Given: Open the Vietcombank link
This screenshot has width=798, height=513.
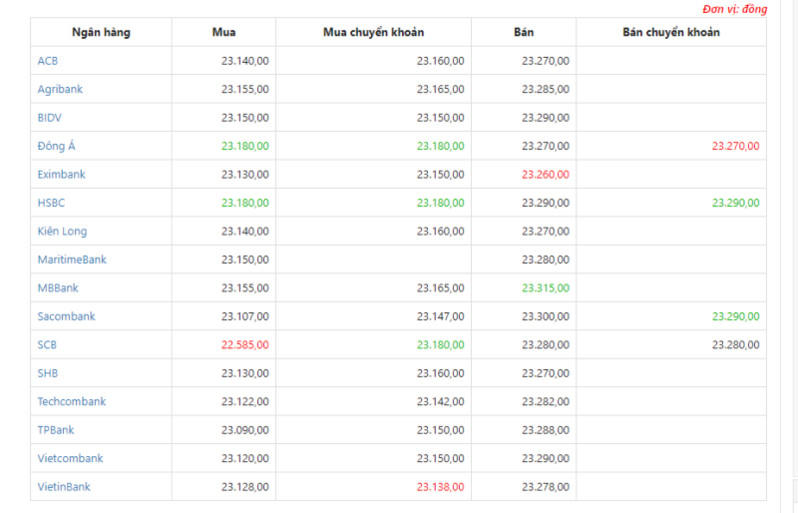Looking at the screenshot, I should tap(70, 459).
